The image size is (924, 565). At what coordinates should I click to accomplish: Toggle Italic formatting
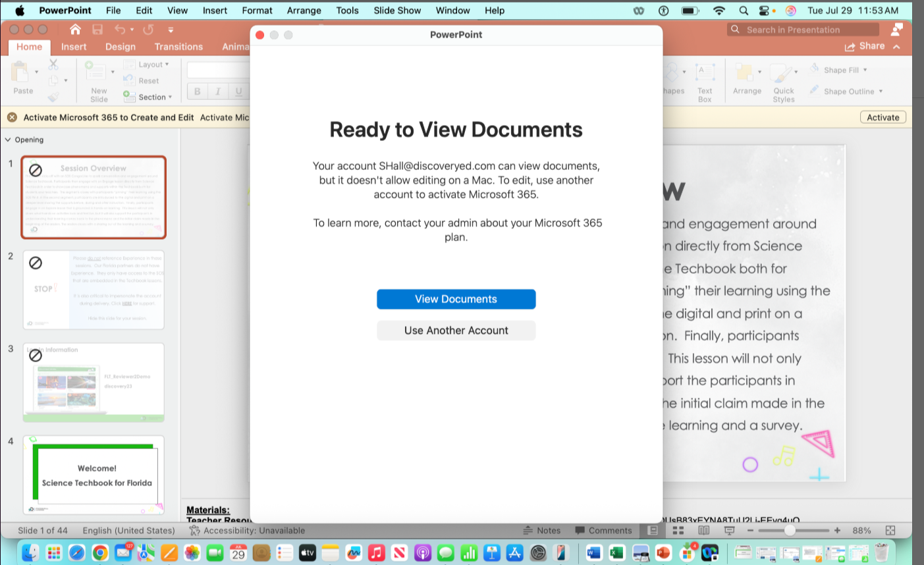pyautogui.click(x=217, y=92)
